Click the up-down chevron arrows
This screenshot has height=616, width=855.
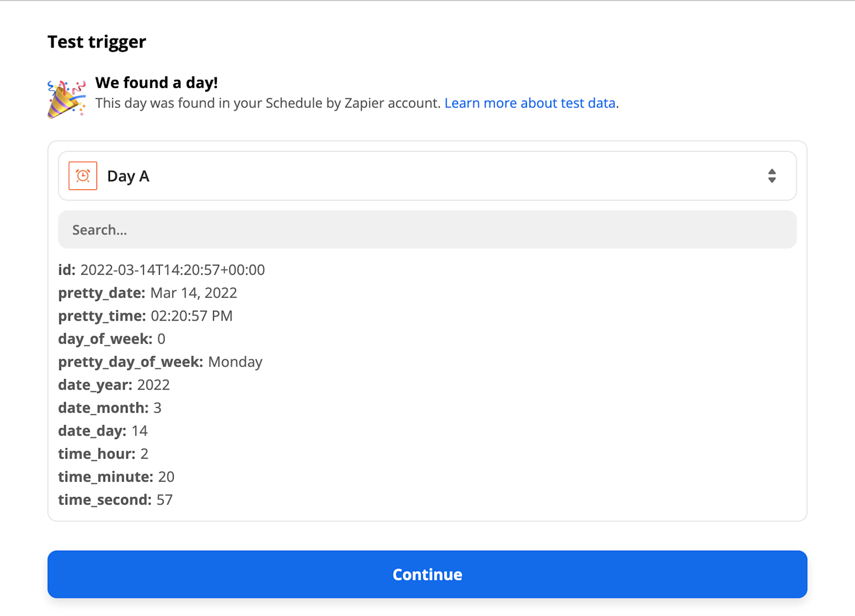pyautogui.click(x=772, y=176)
